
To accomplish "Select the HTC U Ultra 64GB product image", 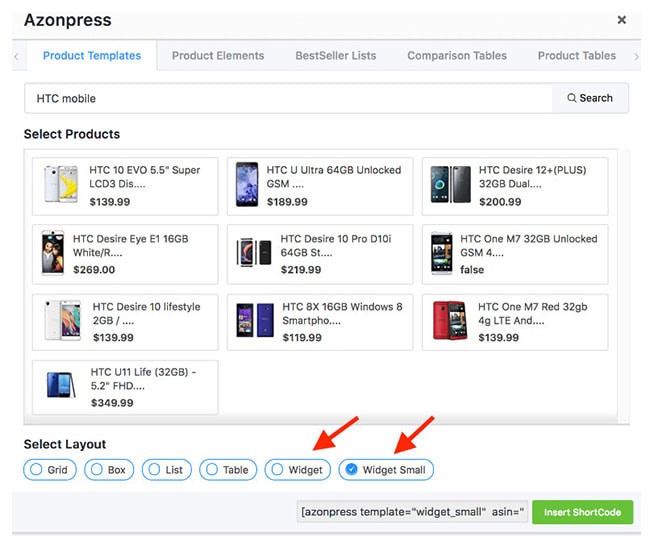I will [246, 186].
